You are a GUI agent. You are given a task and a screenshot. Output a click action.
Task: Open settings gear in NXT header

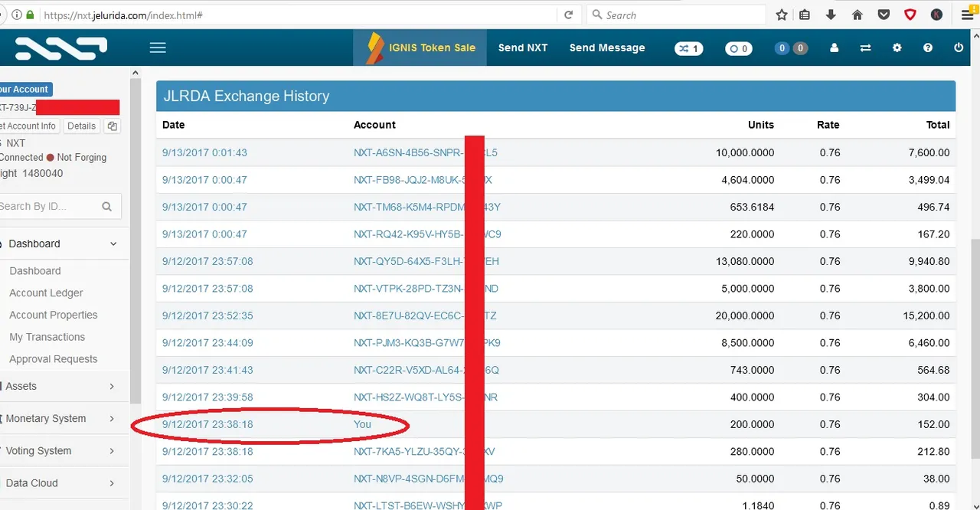point(897,47)
